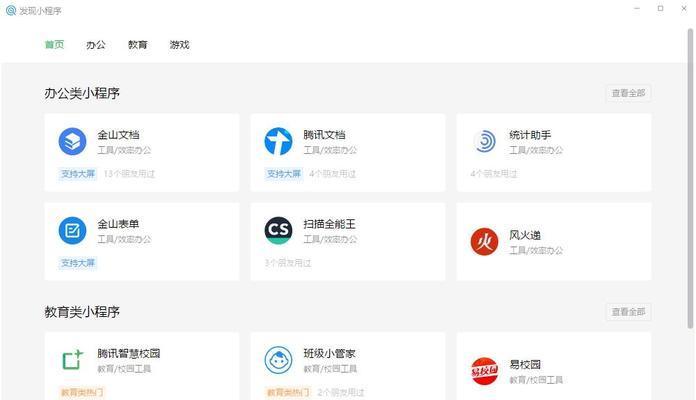The image size is (696, 400).
Task: Open the 易校园 red icon
Action: coord(484,371)
